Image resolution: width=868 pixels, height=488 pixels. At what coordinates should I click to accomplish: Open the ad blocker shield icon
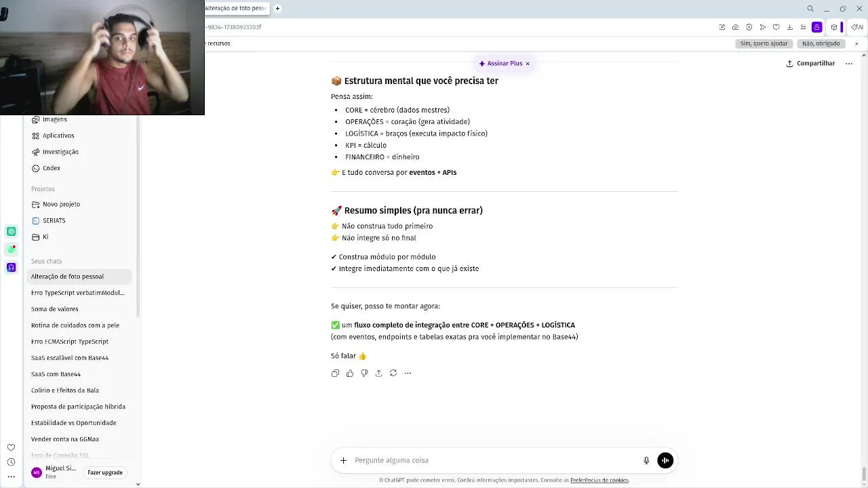point(749,27)
